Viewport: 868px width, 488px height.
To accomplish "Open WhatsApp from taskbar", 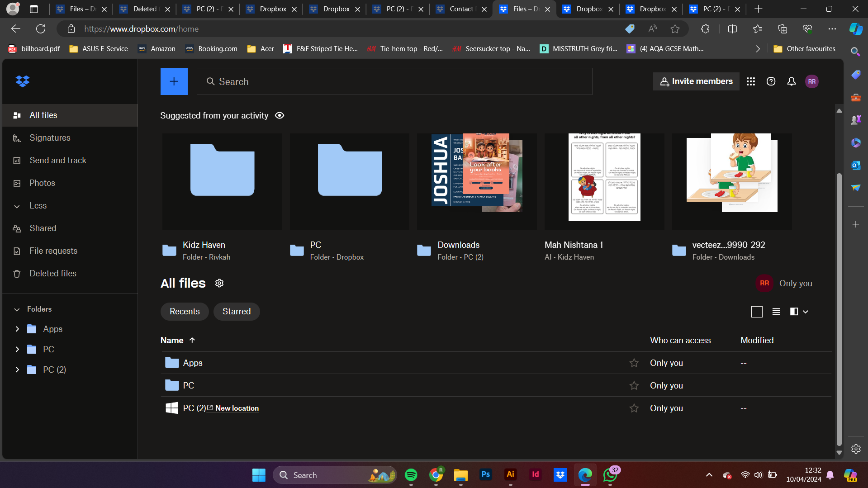I will pyautogui.click(x=610, y=475).
